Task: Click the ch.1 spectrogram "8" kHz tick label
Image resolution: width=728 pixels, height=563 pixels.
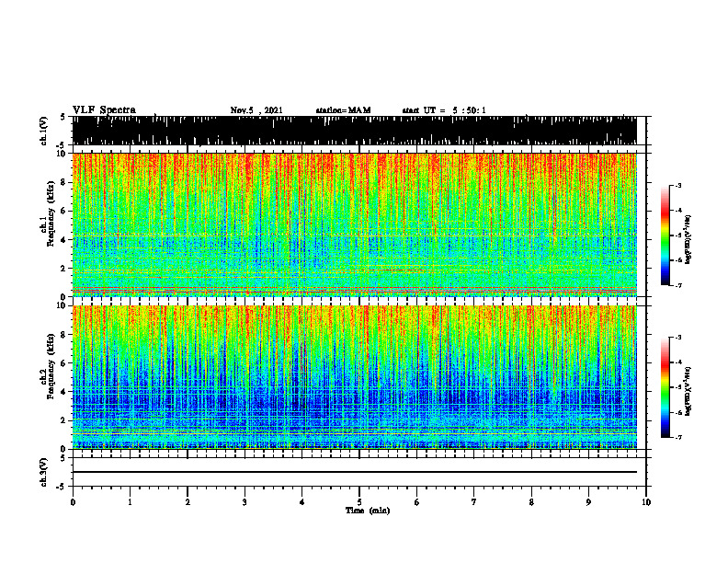Action: [64, 182]
